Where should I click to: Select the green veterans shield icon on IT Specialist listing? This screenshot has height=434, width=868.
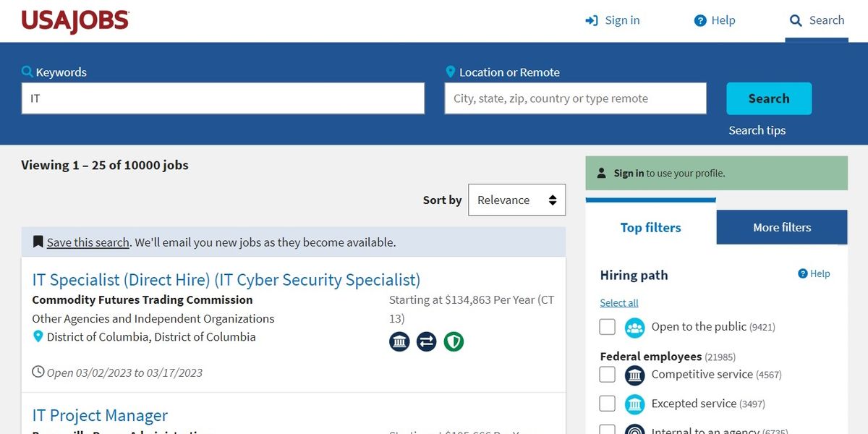click(x=454, y=341)
